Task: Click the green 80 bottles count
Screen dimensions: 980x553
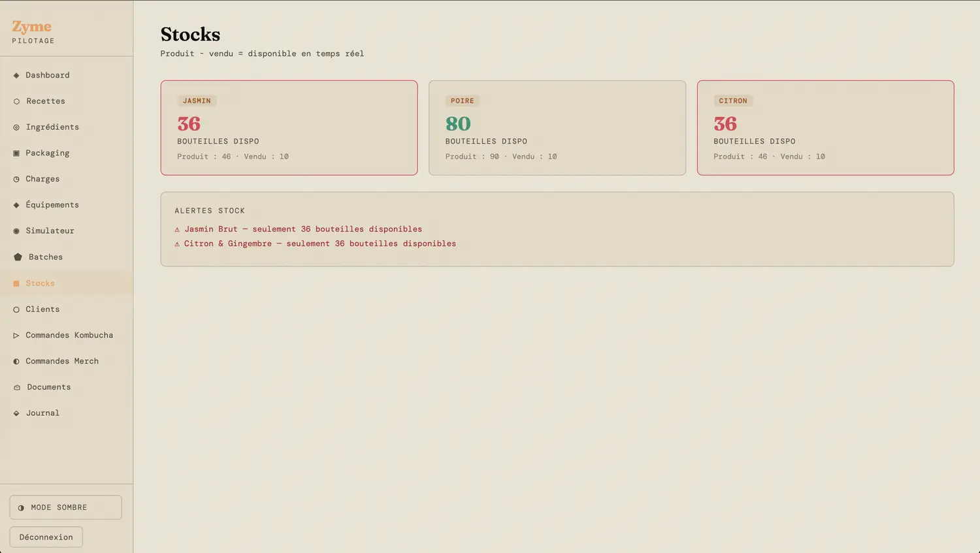Action: [x=458, y=123]
